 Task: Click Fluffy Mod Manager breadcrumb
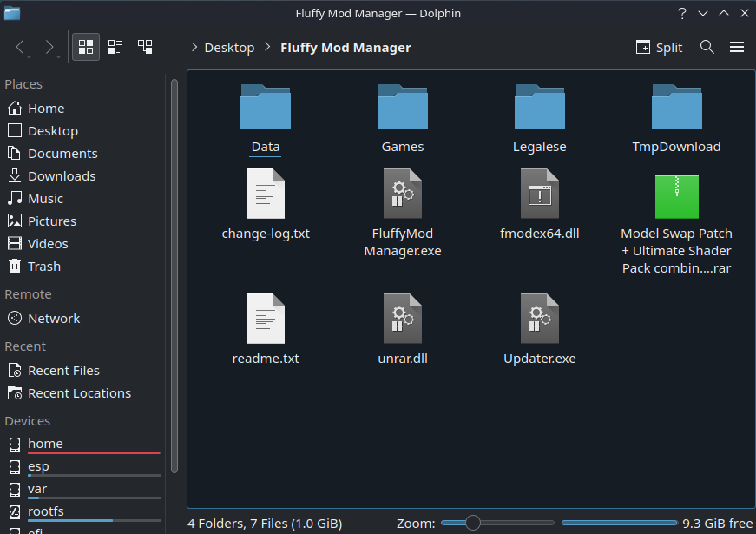click(x=345, y=47)
